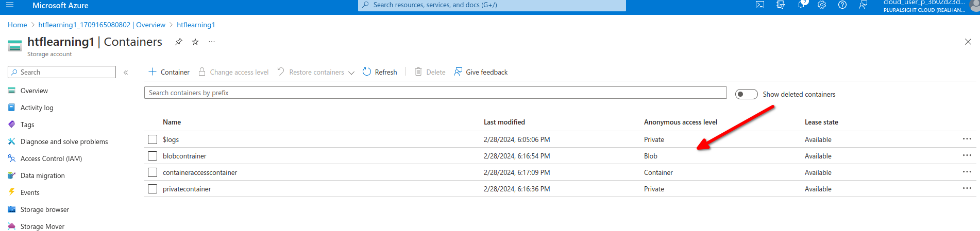Open more options for $logs row
This screenshot has height=231, width=980.
point(967,139)
